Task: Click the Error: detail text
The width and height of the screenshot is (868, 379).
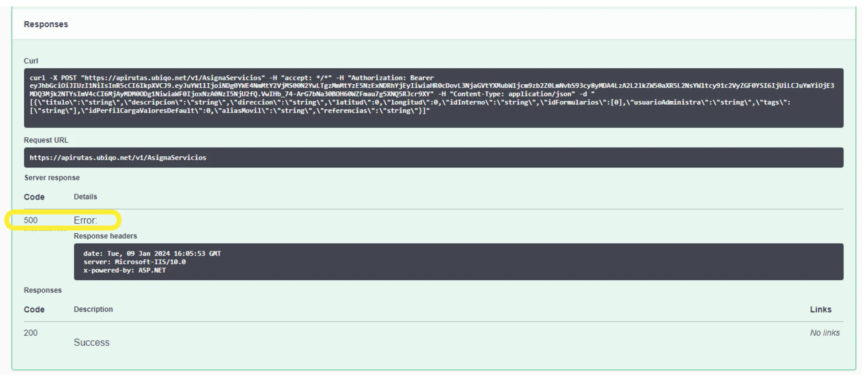Action: (85, 220)
